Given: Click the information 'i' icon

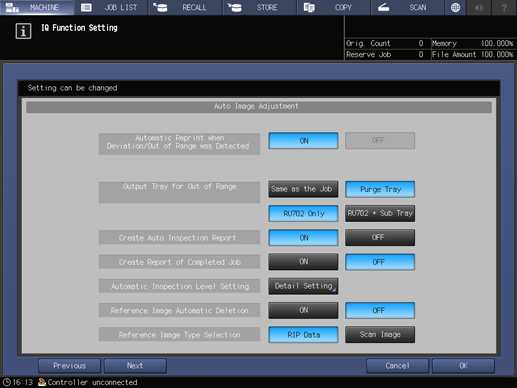Looking at the screenshot, I should tap(23, 31).
